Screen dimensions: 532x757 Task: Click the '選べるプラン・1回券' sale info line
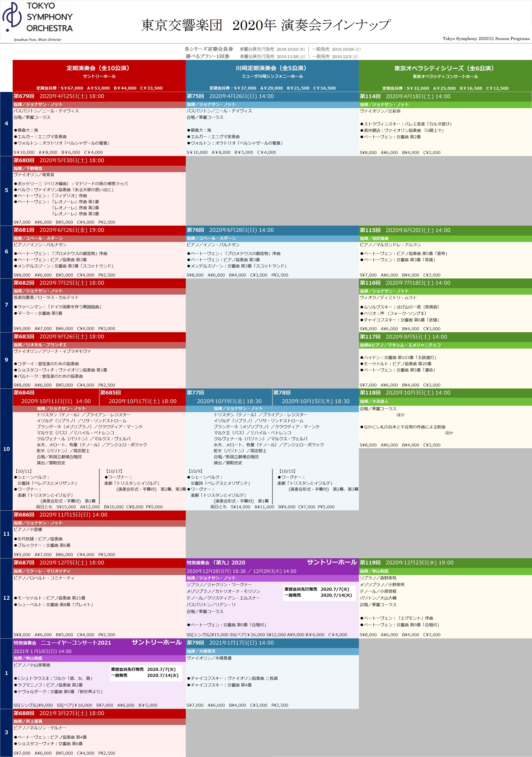[x=272, y=56]
